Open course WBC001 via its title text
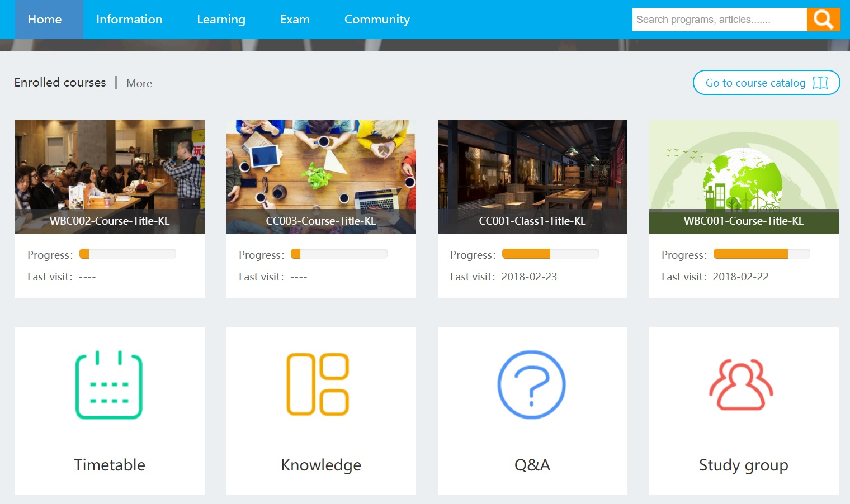This screenshot has width=850, height=504. tap(743, 221)
